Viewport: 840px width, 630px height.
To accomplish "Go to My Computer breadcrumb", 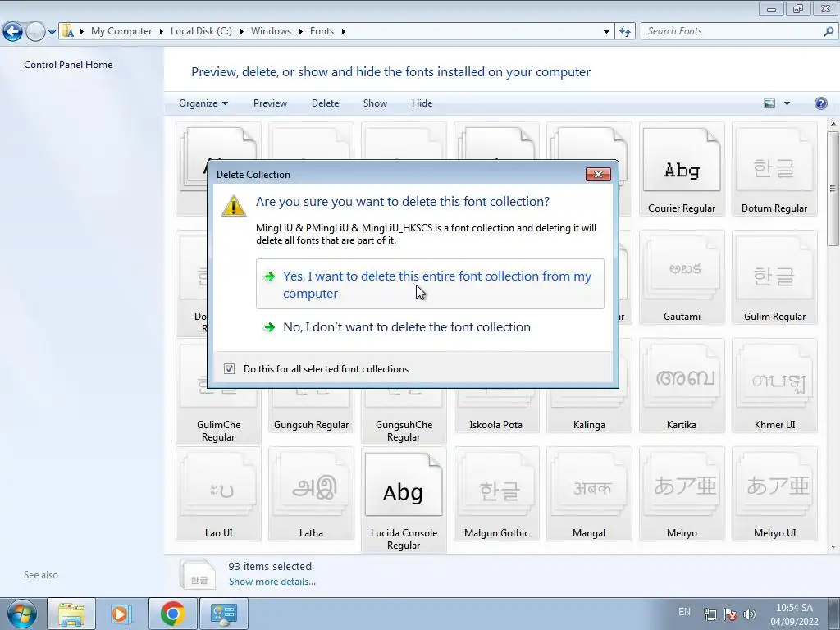I will pos(121,31).
